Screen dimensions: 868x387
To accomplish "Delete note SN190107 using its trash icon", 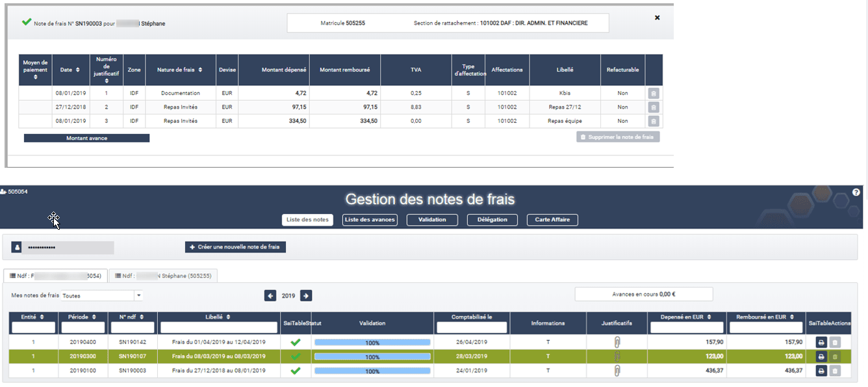I will 835,356.
